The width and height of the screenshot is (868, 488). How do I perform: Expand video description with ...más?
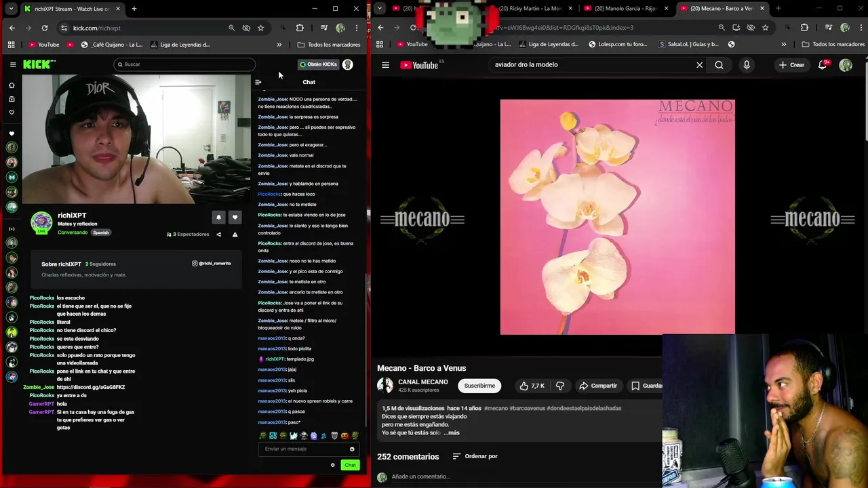(452, 432)
